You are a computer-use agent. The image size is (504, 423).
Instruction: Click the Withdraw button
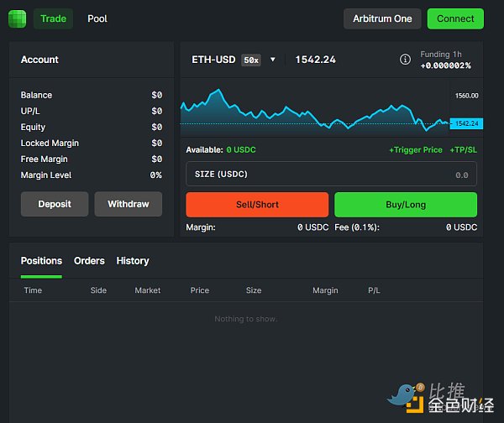point(128,204)
